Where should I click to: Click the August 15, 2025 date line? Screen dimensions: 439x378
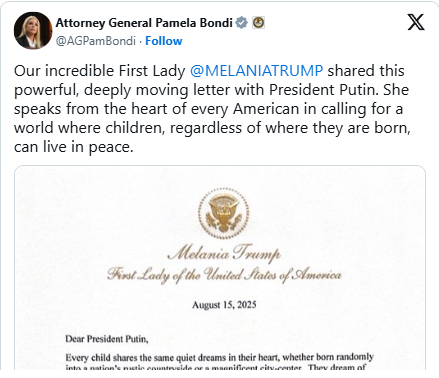click(224, 305)
